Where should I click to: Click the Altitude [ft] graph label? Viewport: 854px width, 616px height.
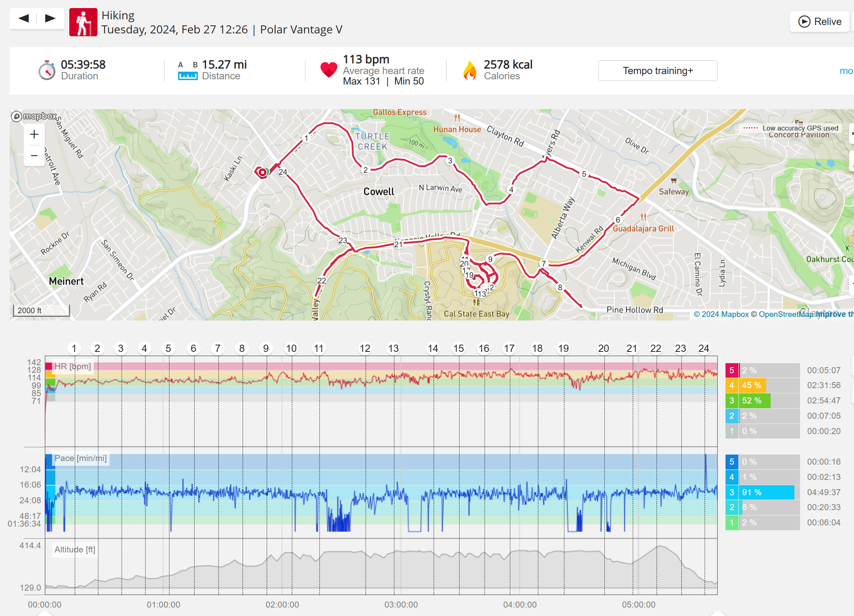[x=75, y=550]
